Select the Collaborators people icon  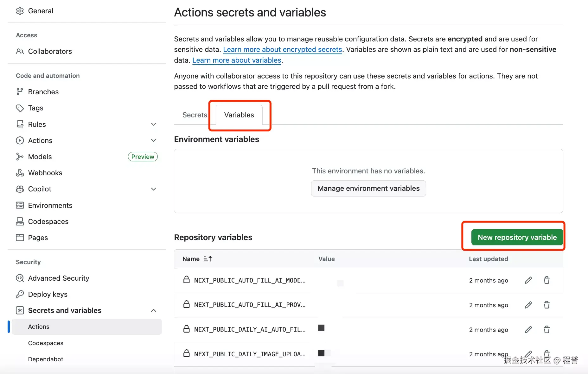[20, 51]
